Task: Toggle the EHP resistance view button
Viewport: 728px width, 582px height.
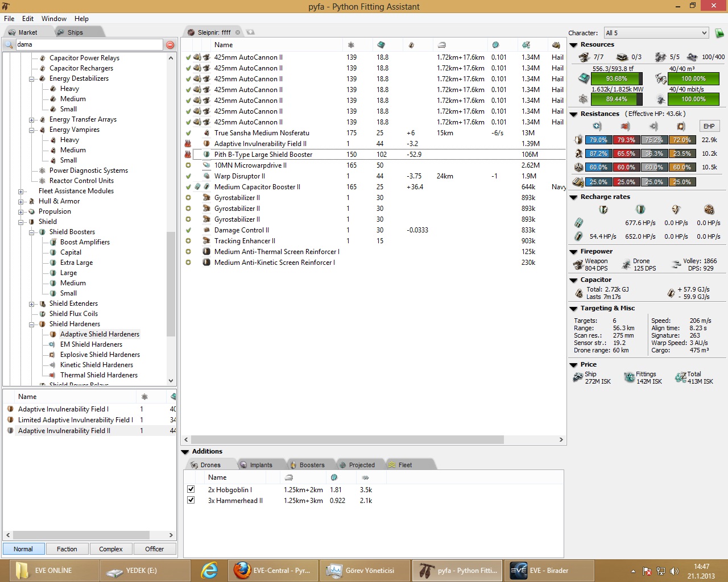Action: coord(709,126)
